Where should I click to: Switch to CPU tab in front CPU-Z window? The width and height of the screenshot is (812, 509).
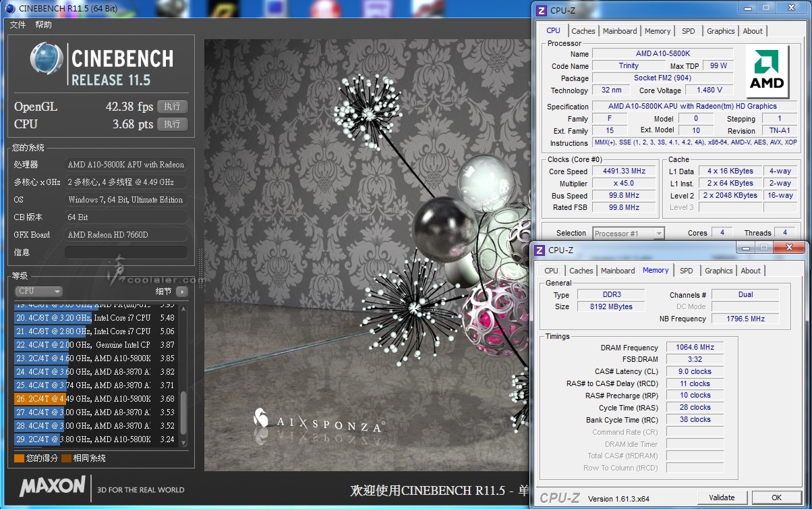[x=551, y=271]
